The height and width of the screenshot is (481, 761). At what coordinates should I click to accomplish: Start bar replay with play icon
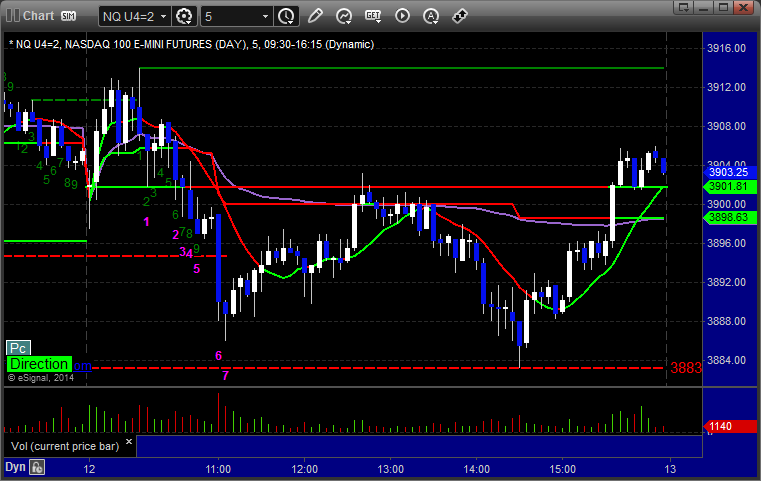click(x=402, y=16)
